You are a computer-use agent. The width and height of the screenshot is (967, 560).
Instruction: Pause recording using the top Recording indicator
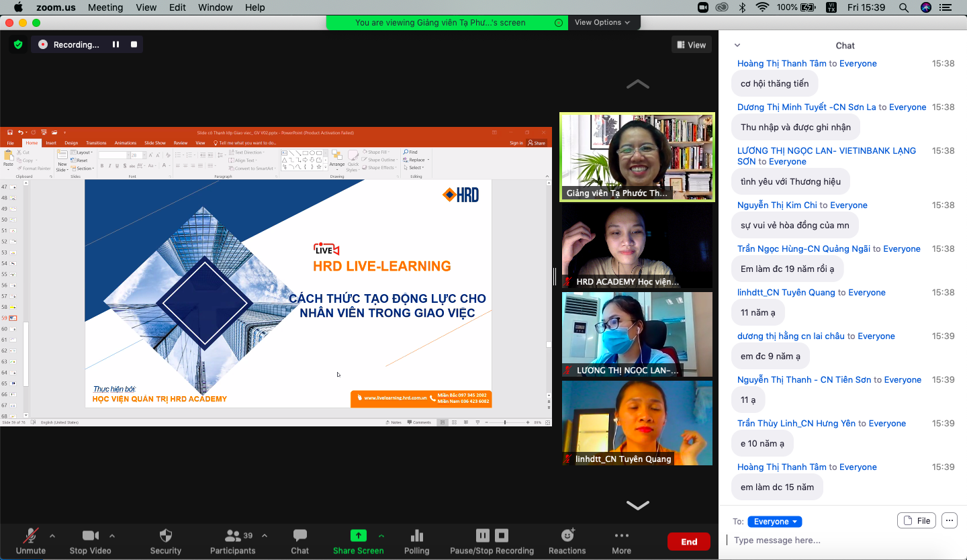[116, 44]
